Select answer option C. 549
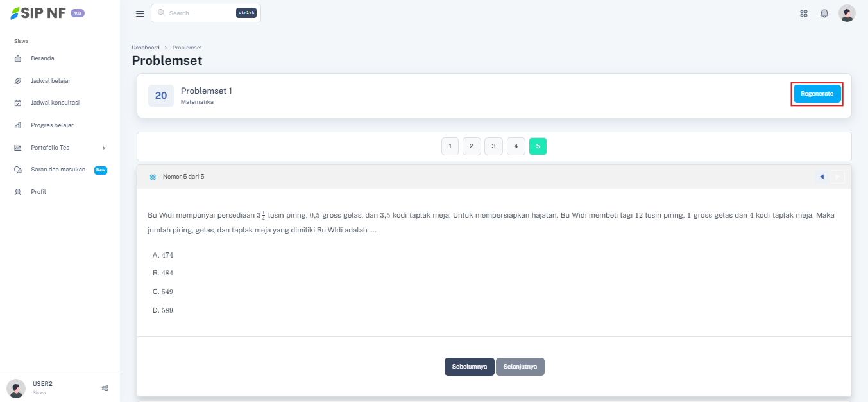 (x=163, y=292)
